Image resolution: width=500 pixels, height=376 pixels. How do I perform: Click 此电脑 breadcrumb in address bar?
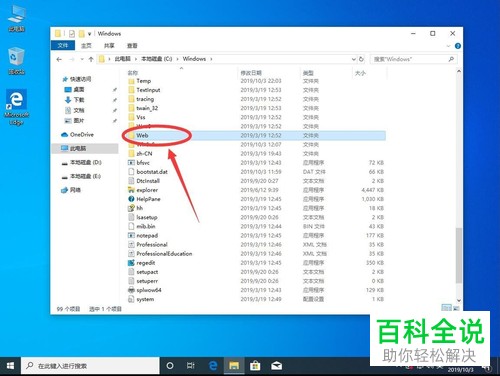tap(123, 59)
